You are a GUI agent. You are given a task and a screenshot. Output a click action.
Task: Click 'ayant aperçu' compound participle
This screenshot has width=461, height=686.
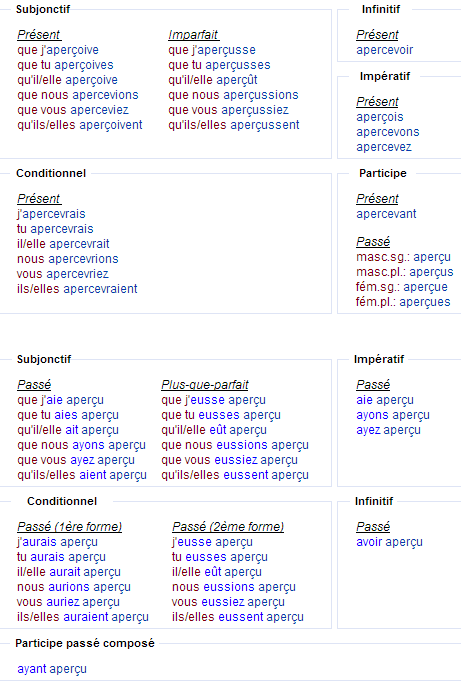click(52, 669)
